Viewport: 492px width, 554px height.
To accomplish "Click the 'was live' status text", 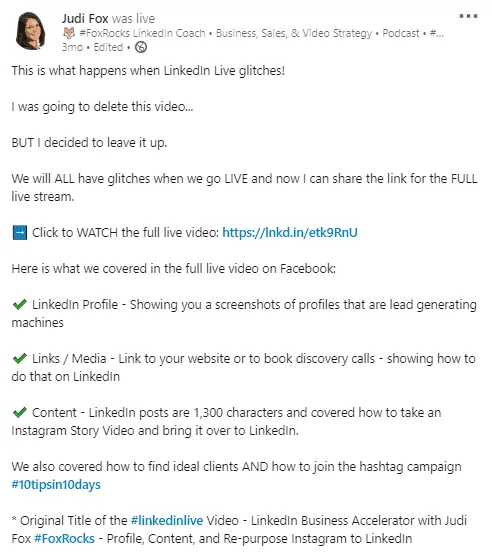I will click(134, 18).
